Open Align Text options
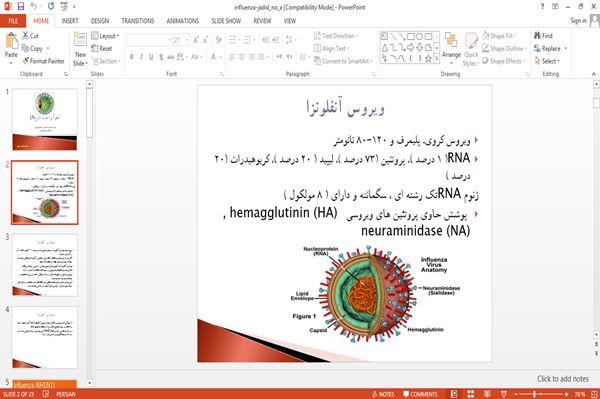 [331, 49]
